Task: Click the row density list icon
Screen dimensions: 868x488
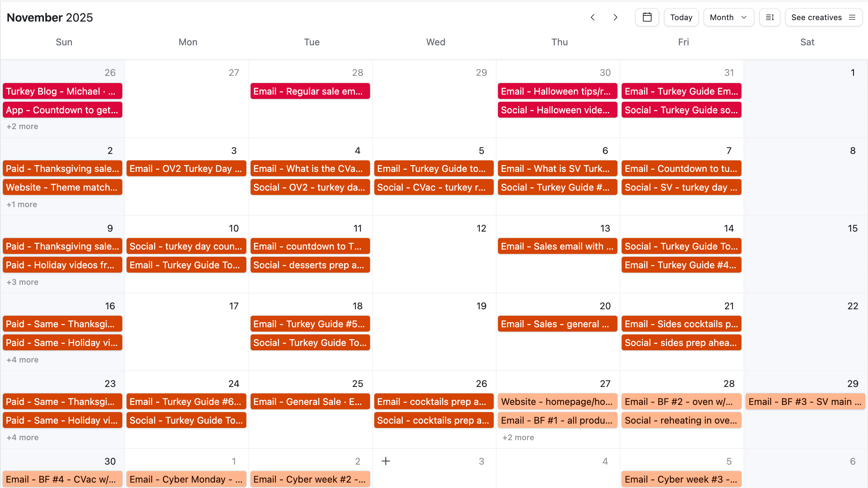Action: pyautogui.click(x=769, y=17)
